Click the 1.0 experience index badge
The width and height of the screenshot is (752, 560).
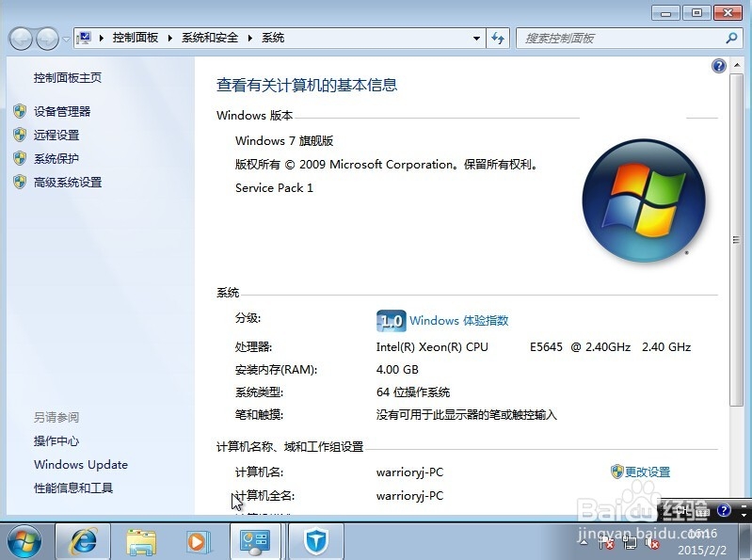(x=391, y=321)
